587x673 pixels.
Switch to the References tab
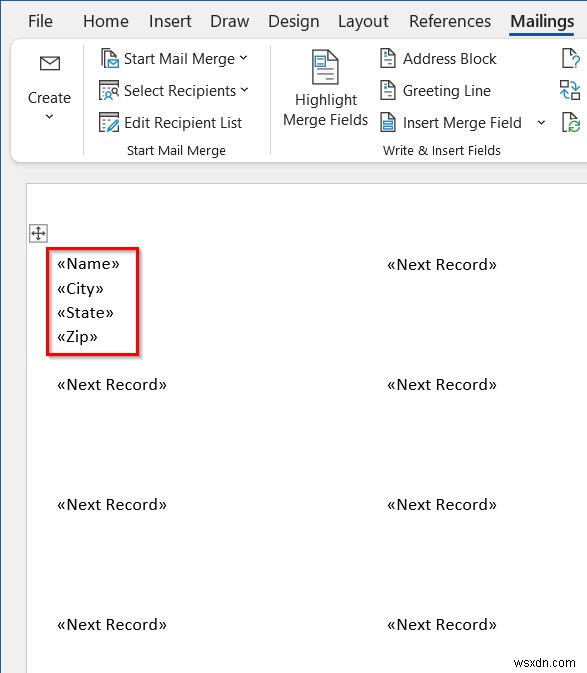click(x=450, y=21)
